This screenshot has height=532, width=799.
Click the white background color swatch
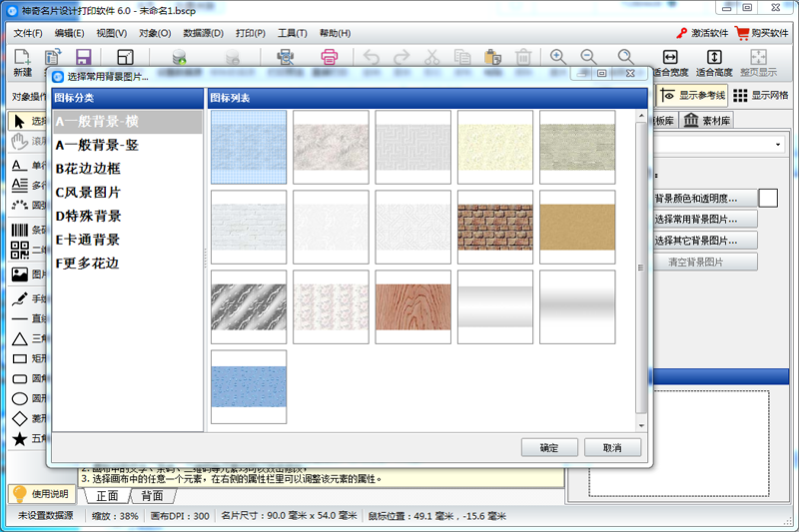coord(768,198)
